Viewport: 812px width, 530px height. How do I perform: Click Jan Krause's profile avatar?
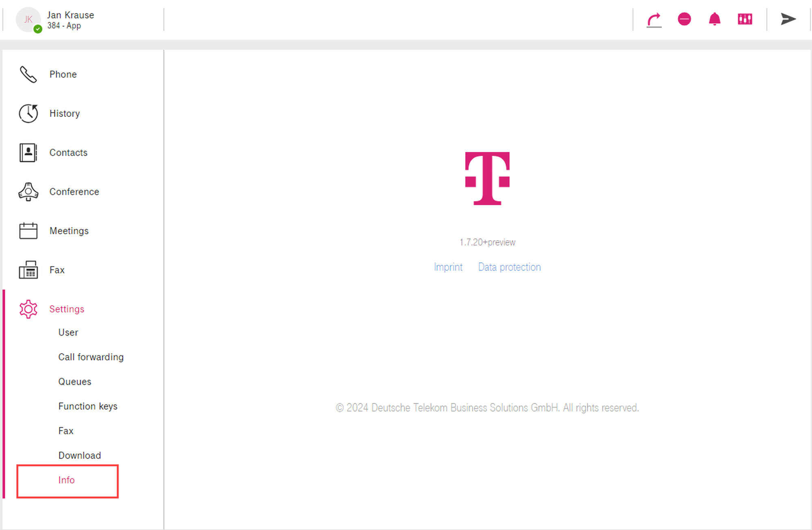(28, 19)
